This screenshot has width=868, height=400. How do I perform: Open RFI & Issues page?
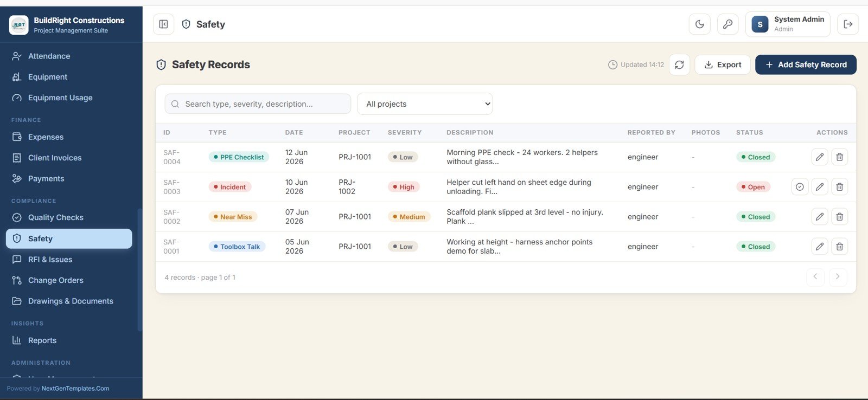point(69,260)
